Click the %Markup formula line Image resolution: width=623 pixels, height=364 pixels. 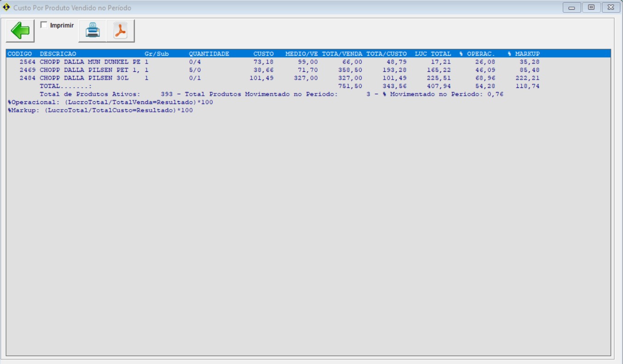(100, 110)
